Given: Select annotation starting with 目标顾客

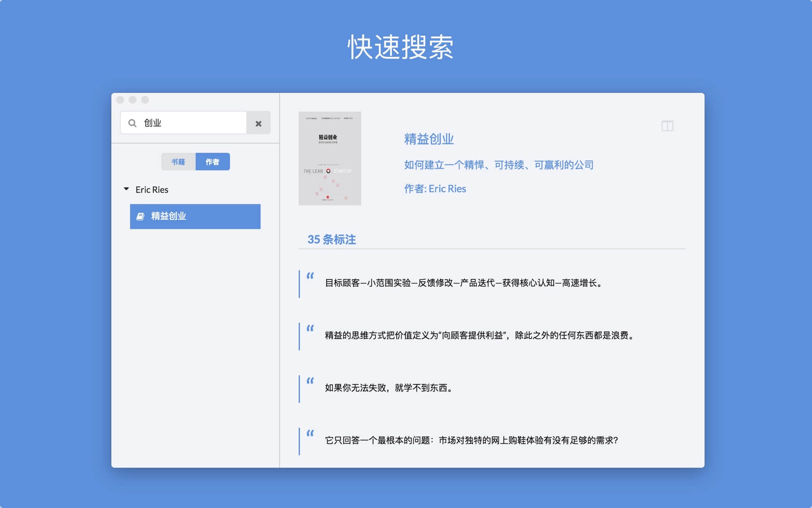Looking at the screenshot, I should (464, 283).
